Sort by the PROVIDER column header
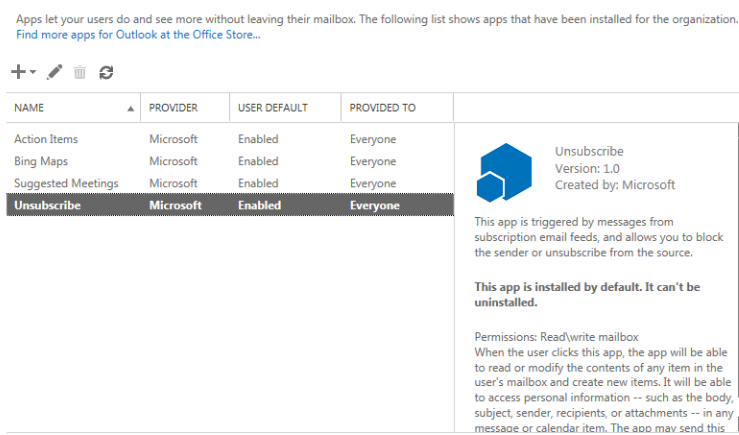Viewport: 739px width, 435px height. [173, 108]
